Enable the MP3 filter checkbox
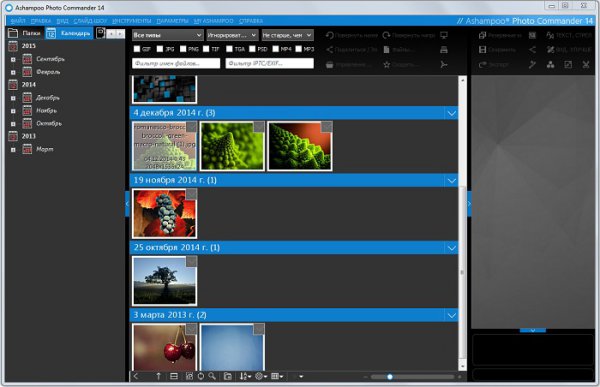The image size is (600, 387). pyautogui.click(x=298, y=49)
